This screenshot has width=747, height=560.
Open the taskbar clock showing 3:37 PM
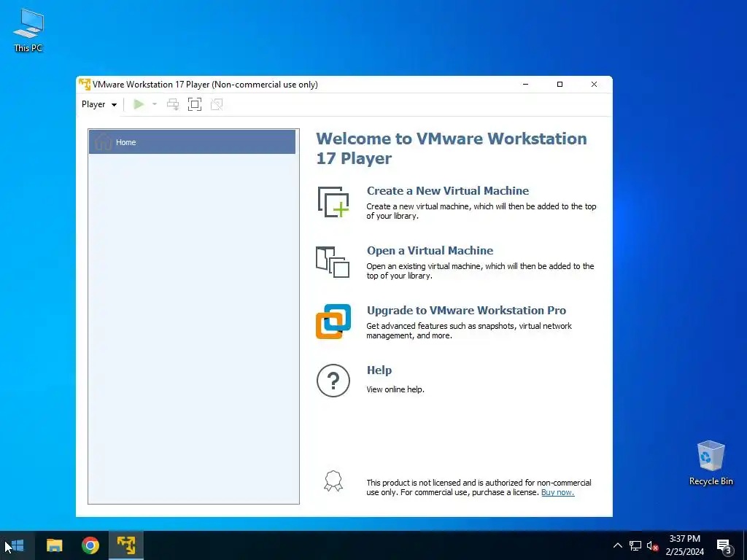click(x=684, y=545)
